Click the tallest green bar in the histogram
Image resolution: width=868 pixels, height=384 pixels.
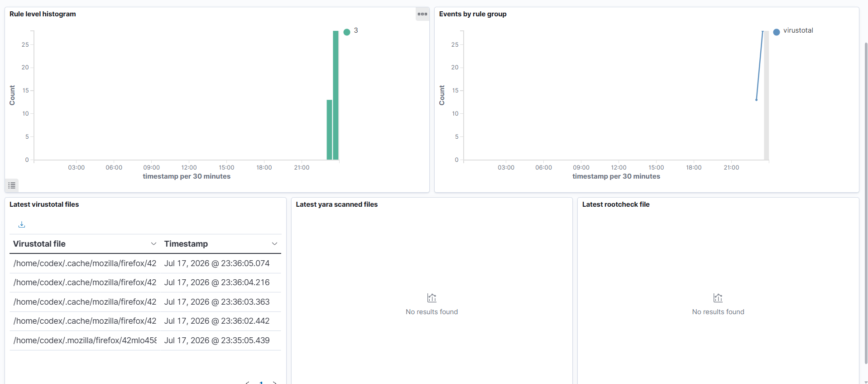tap(336, 95)
